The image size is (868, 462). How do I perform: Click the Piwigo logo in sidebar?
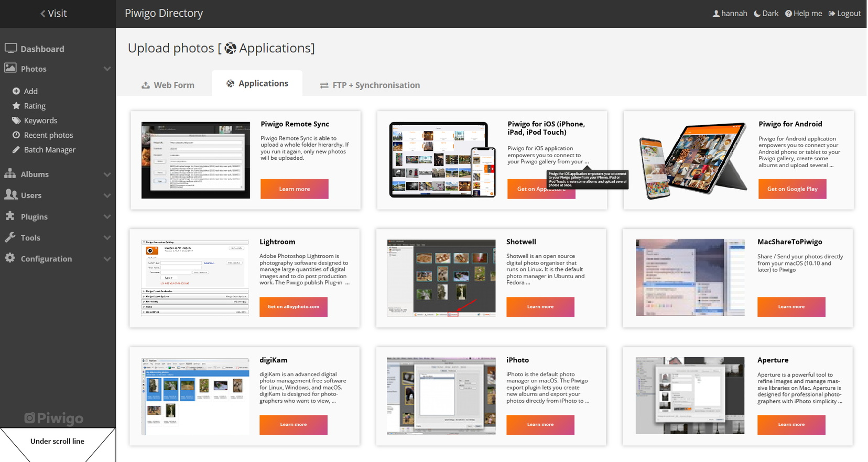(54, 418)
